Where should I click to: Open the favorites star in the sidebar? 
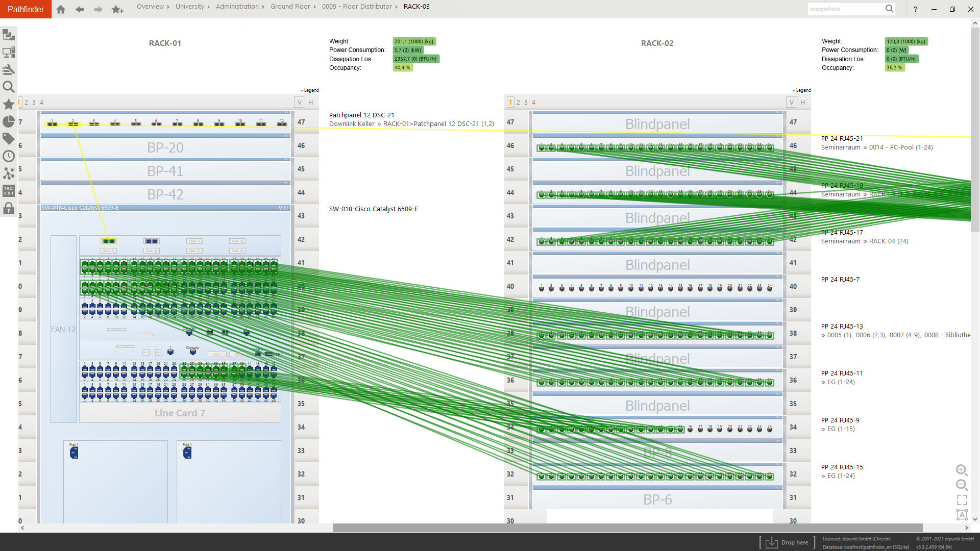click(8, 104)
